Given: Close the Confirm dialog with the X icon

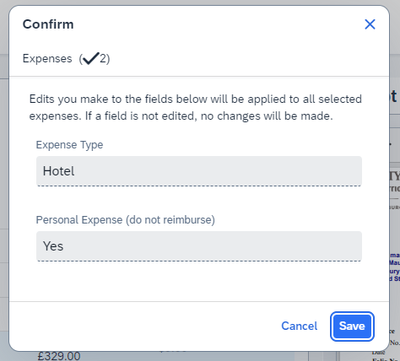Looking at the screenshot, I should (370, 24).
